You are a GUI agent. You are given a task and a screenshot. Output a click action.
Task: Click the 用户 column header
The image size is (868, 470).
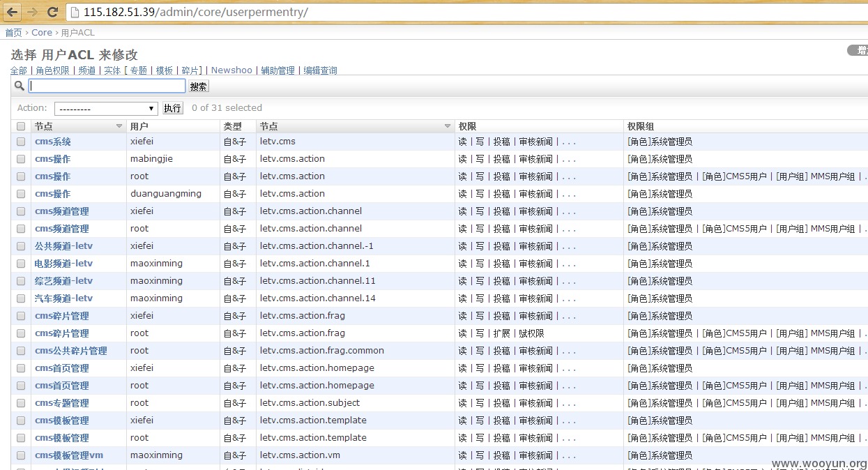click(x=139, y=126)
